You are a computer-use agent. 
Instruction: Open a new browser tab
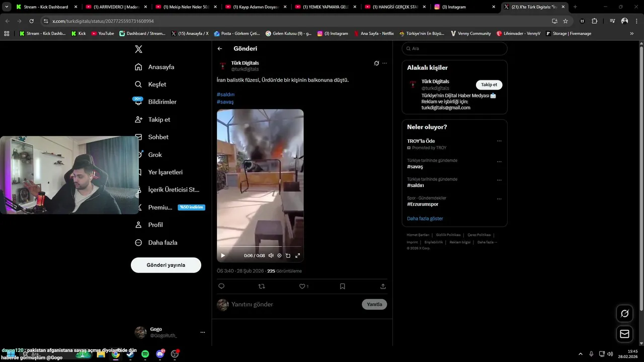pyautogui.click(x=575, y=7)
